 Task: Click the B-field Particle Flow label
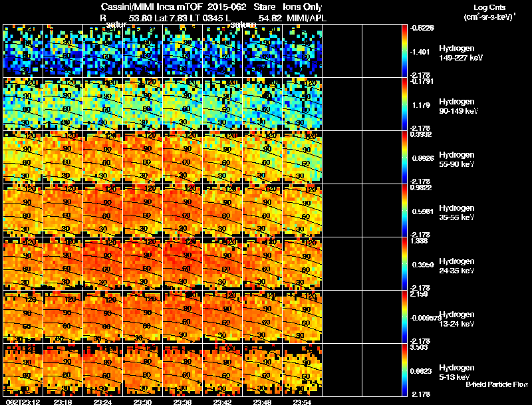pyautogui.click(x=497, y=384)
